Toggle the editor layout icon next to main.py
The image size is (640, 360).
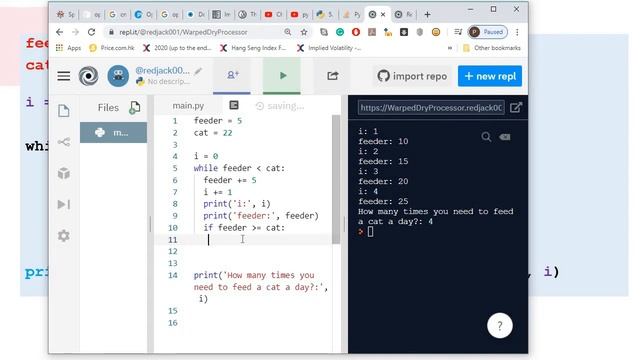(234, 105)
